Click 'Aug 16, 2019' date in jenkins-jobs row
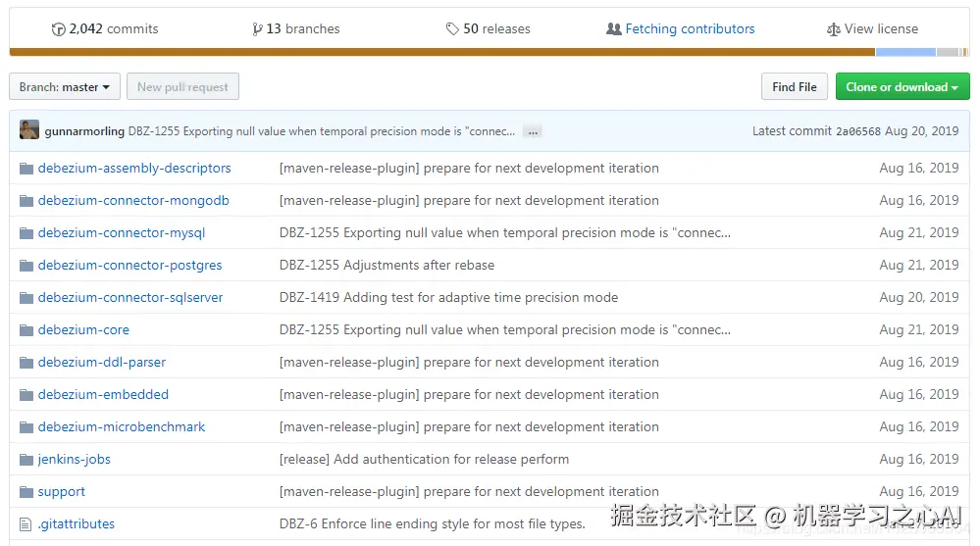The image size is (980, 546). (919, 460)
